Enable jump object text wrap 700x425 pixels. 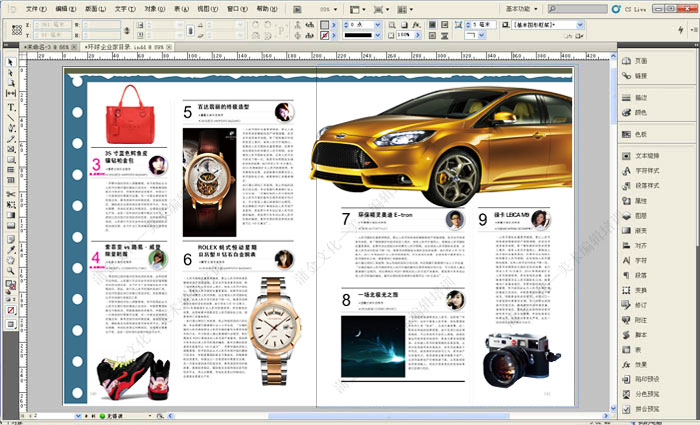coord(445,36)
